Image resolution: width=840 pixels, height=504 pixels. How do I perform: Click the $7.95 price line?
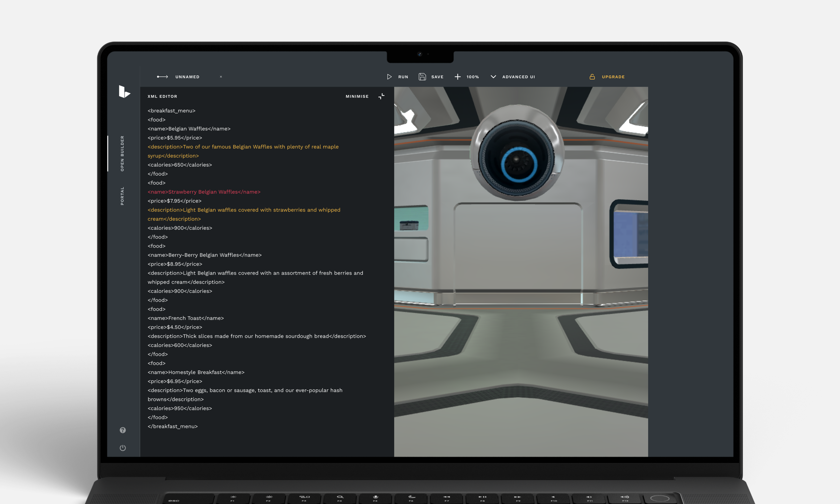[x=174, y=201]
